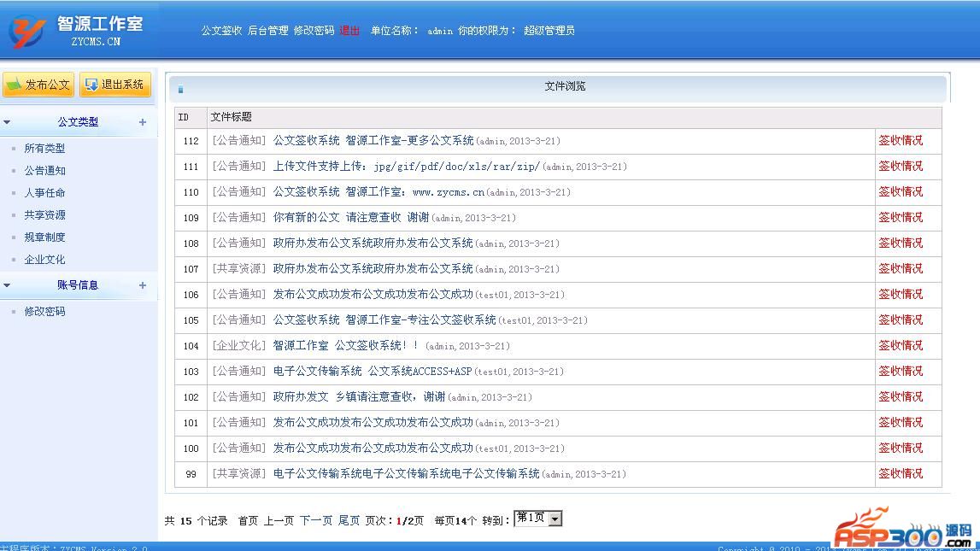Open the 第1页 page dropdown
The width and height of the screenshot is (980, 551).
tap(538, 518)
